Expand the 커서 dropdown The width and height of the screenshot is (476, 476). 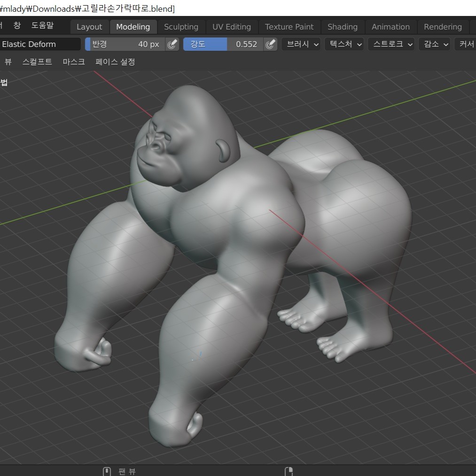pyautogui.click(x=466, y=44)
